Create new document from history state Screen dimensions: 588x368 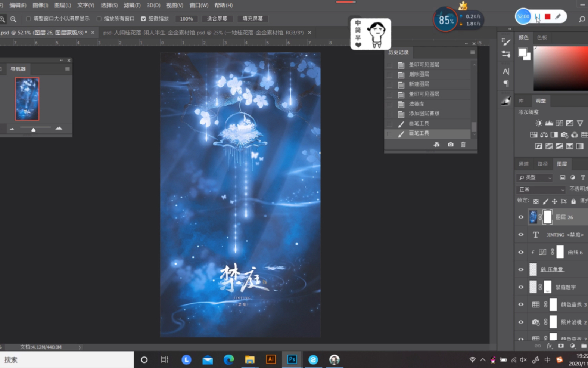436,145
